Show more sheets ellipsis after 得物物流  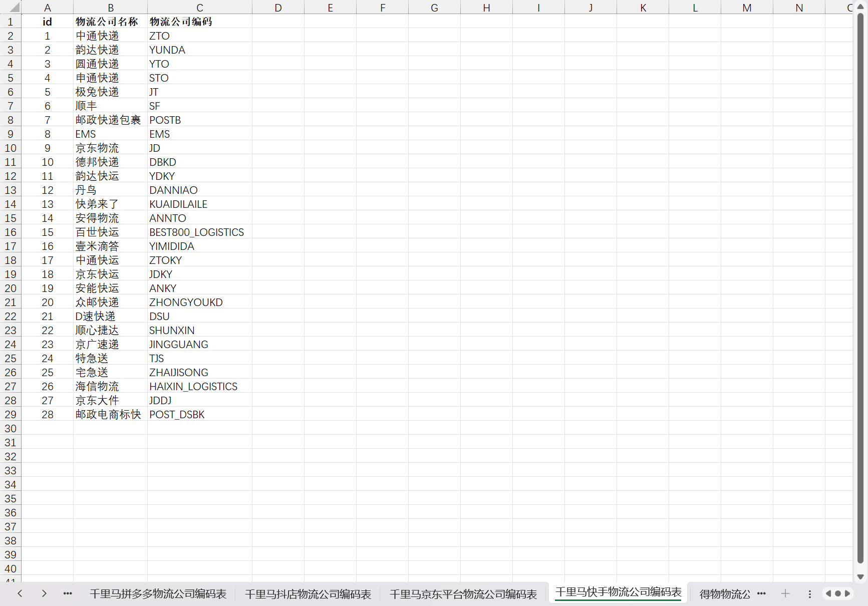[x=761, y=593]
